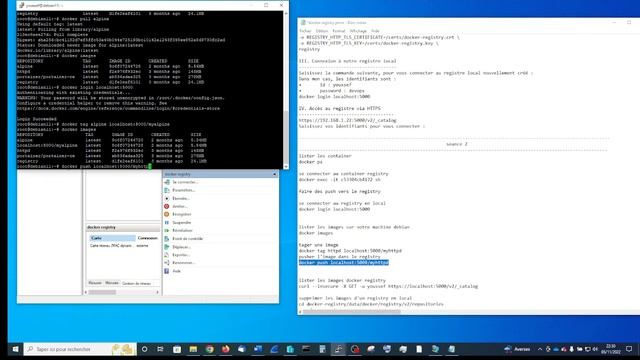Click the 'seance 2' heading in Notepad
640x360 pixels.
click(x=457, y=144)
